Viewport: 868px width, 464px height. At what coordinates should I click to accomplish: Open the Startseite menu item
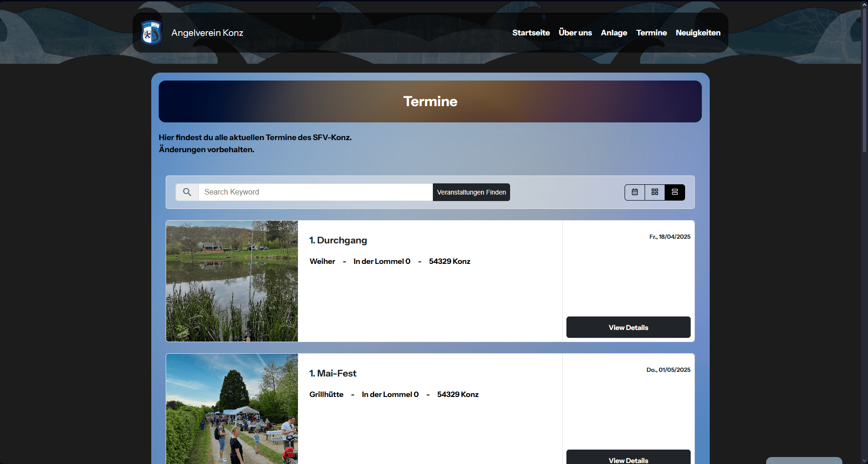[x=531, y=33]
